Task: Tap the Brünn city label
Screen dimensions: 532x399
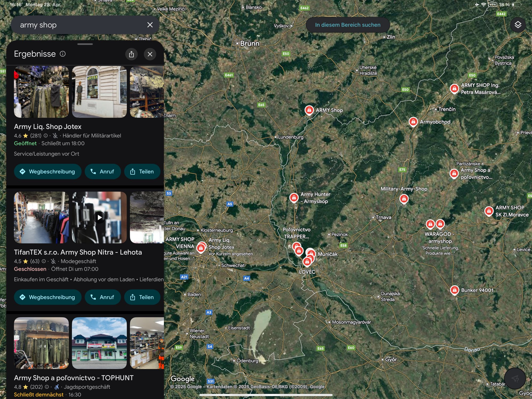Action: pyautogui.click(x=250, y=43)
